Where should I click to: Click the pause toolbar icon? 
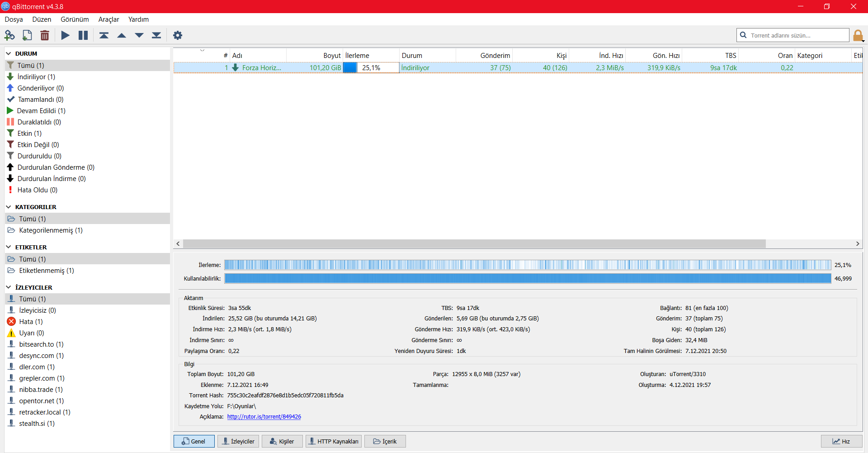83,35
